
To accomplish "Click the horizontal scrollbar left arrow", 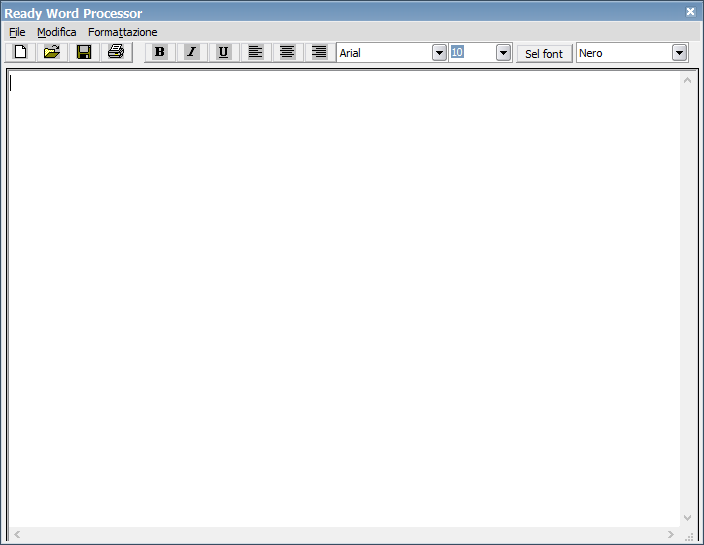I will coord(17,534).
